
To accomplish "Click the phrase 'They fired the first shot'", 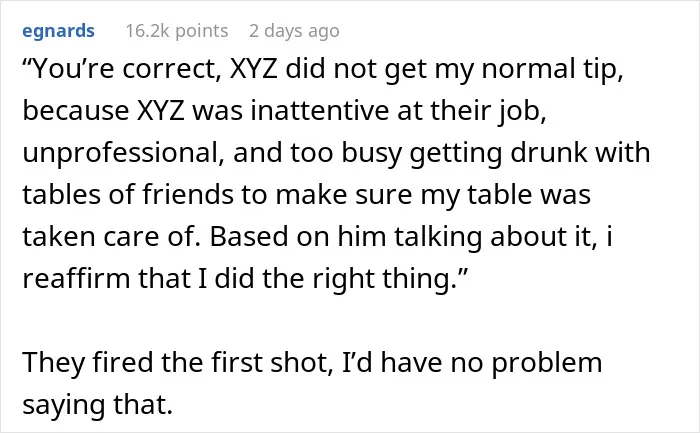I will [178, 362].
